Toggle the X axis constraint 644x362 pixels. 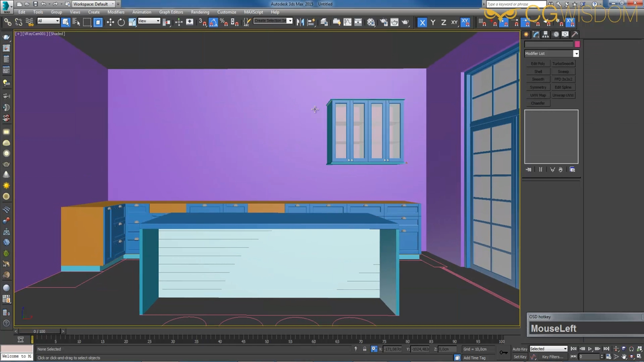click(422, 22)
